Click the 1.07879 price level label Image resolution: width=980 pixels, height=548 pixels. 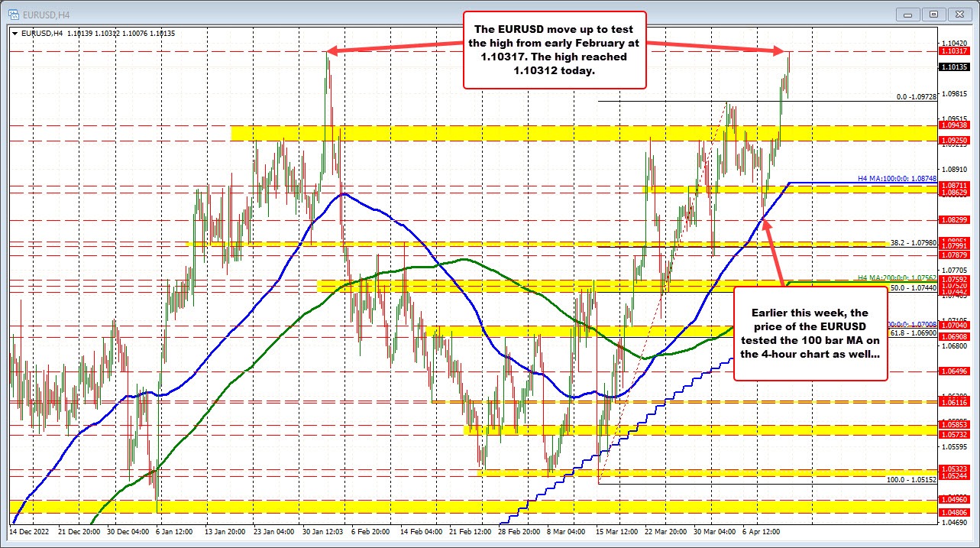click(953, 255)
